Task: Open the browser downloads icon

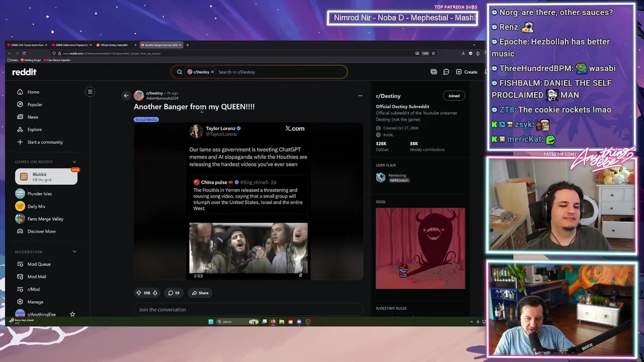Action: 463,53
